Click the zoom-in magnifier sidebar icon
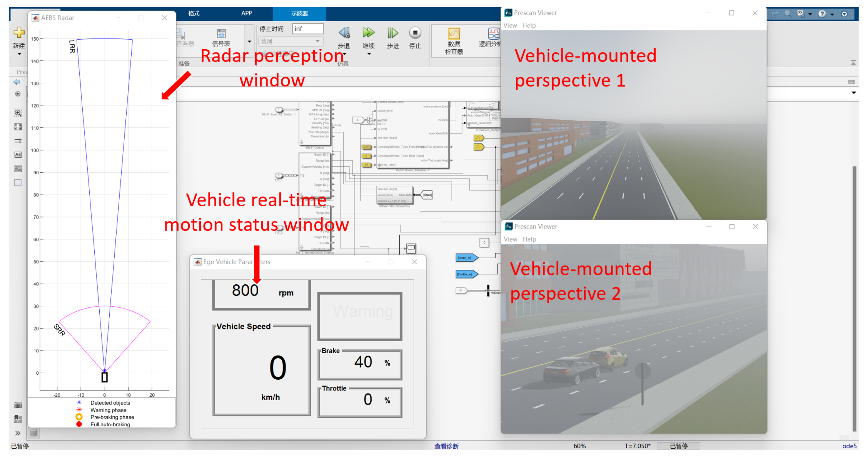 point(18,113)
